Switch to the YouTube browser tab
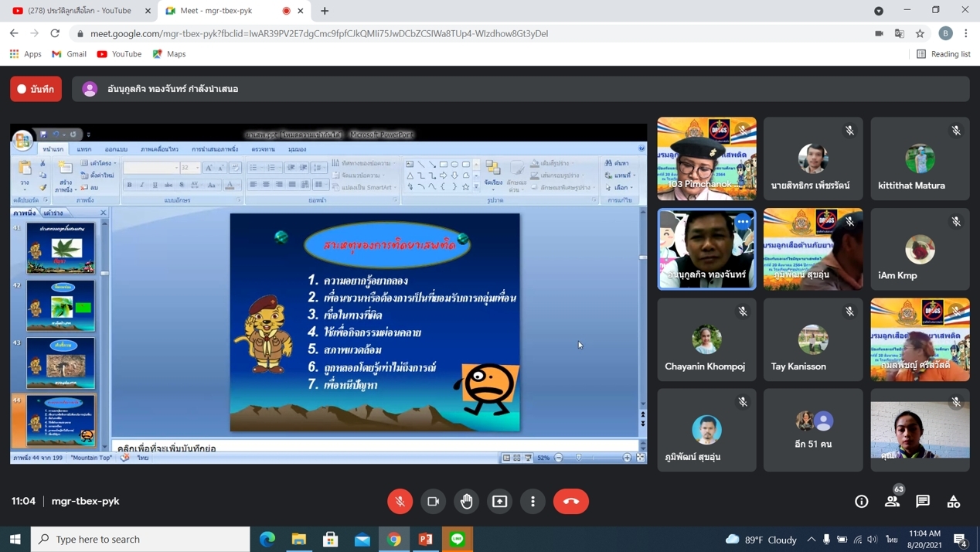This screenshot has width=980, height=552. click(79, 11)
